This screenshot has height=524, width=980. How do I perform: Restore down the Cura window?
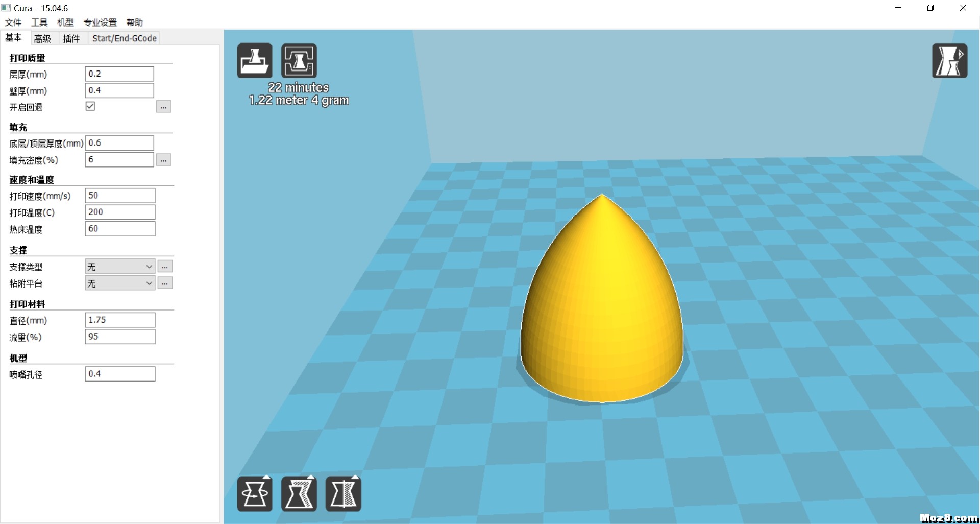[930, 8]
